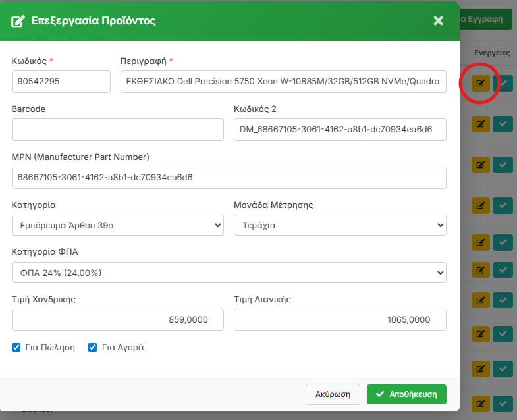The width and height of the screenshot is (517, 420).
Task: Click the MPN Manufacturer Part Number field
Action: point(229,178)
